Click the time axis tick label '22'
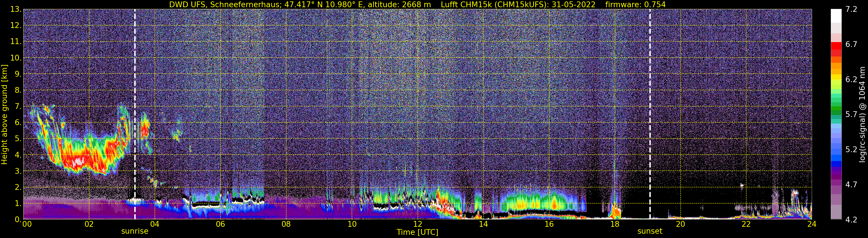 [746, 224]
